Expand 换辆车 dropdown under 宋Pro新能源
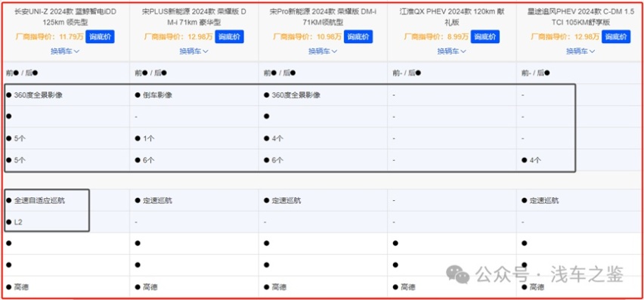The width and height of the screenshot is (644, 300). click(x=323, y=51)
